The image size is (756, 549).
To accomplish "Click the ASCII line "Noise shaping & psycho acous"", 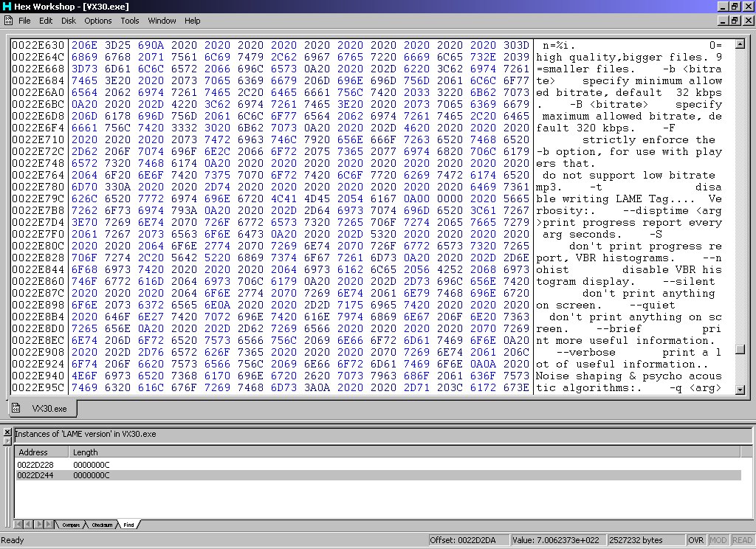I will pos(629,376).
